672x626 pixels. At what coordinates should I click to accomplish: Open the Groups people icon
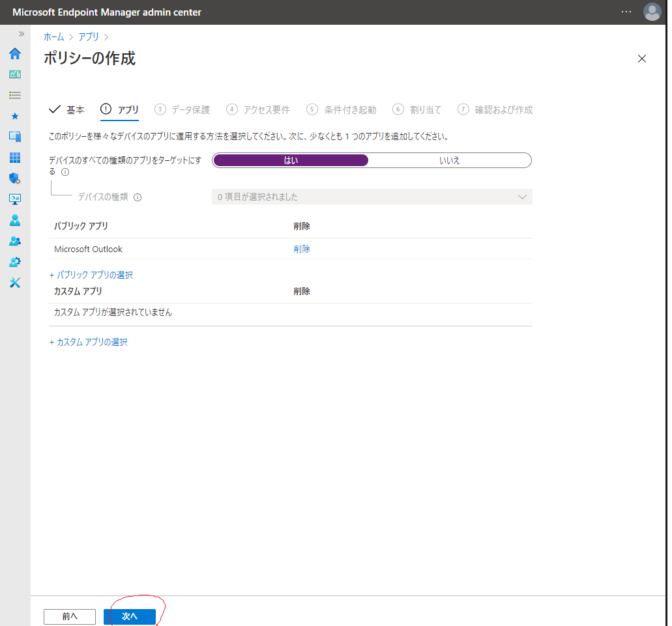coord(15,241)
